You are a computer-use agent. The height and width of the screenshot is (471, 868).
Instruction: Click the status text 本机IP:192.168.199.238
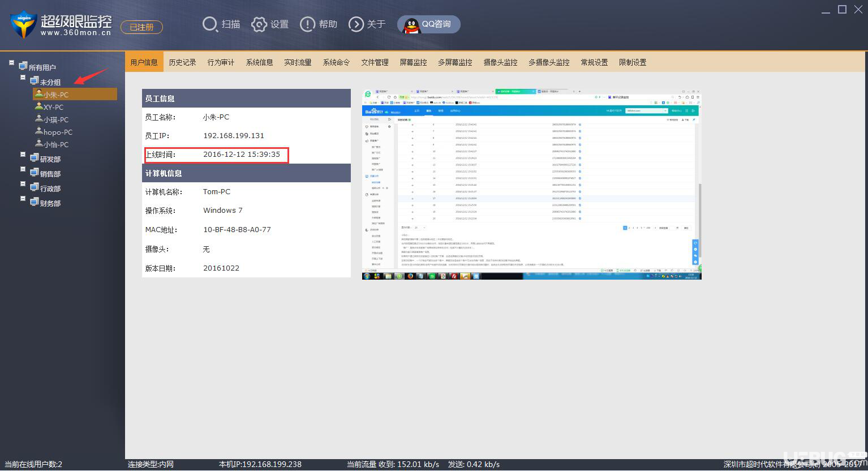point(260,464)
